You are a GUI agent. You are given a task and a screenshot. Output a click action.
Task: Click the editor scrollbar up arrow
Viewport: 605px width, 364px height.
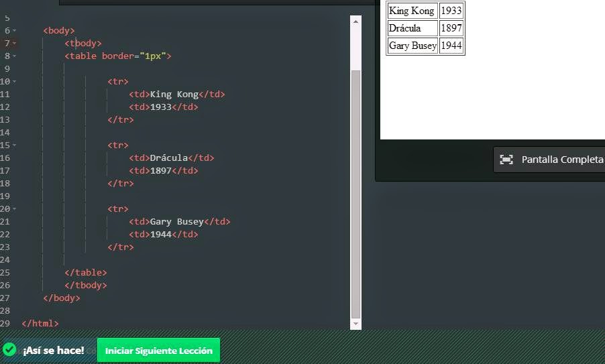point(355,21)
